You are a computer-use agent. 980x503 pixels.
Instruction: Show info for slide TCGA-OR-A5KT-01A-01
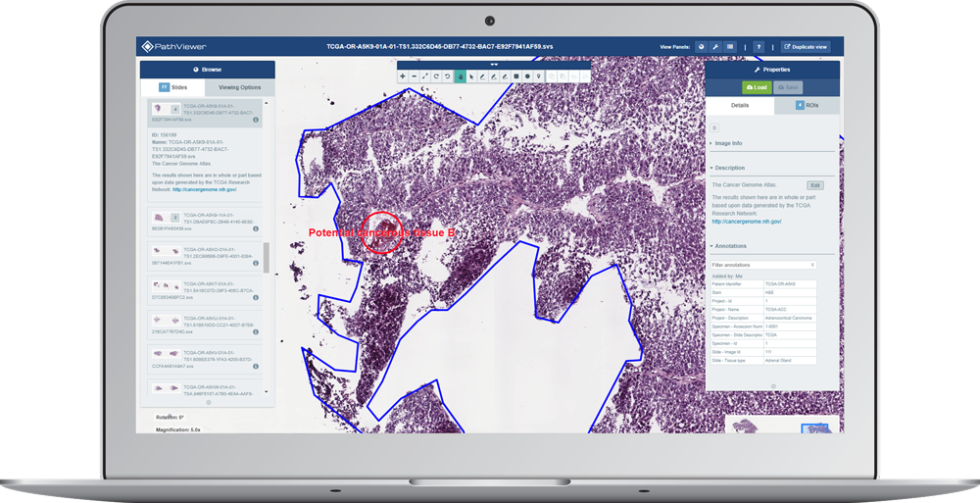pos(256,298)
